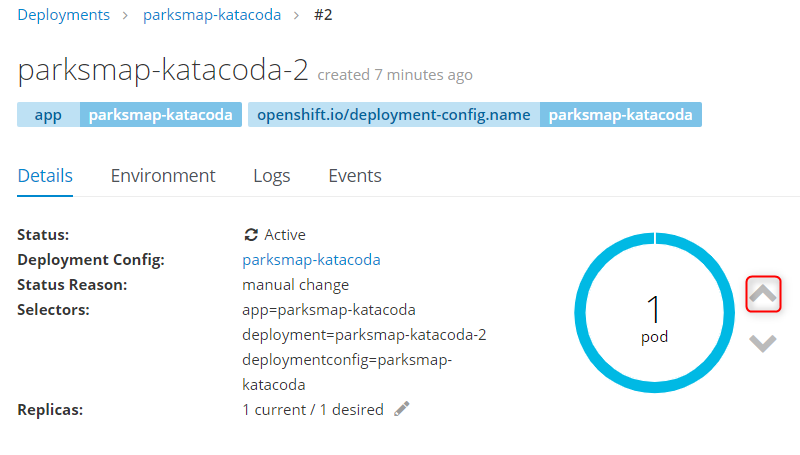Scale up pods with the up arrow
This screenshot has width=800, height=455.
pos(763,294)
